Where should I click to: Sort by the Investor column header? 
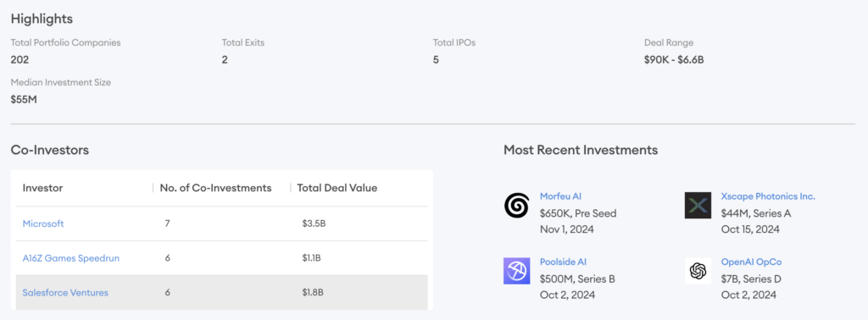(42, 188)
